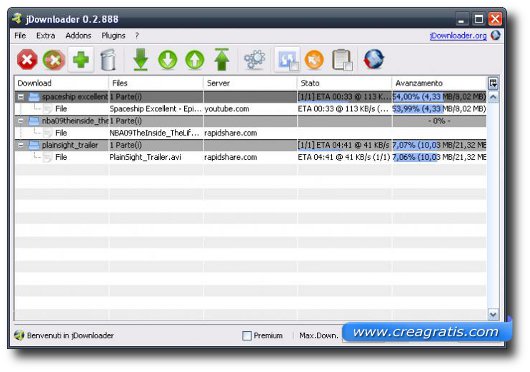Image resolution: width=530 pixels, height=372 pixels.
Task: Collapse the plainsight_trailer package
Action: coord(21,145)
